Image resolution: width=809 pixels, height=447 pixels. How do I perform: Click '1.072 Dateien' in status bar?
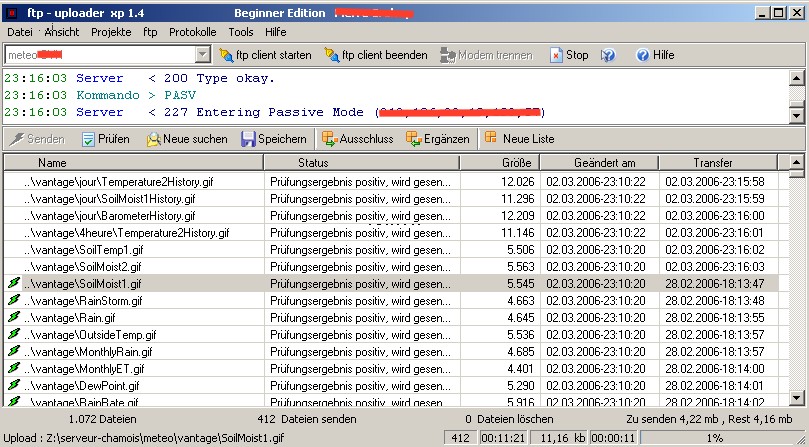(103, 419)
